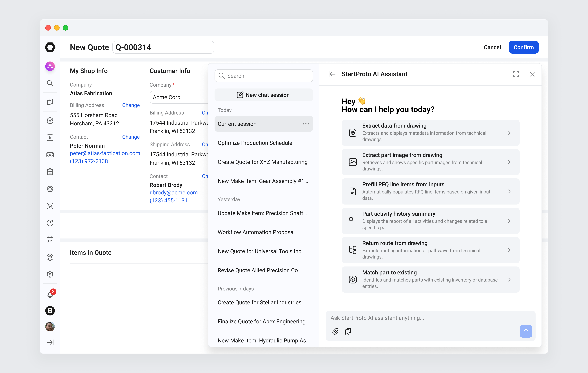Select Extract part image from drawing option
Image resolution: width=588 pixels, height=373 pixels.
(430, 162)
